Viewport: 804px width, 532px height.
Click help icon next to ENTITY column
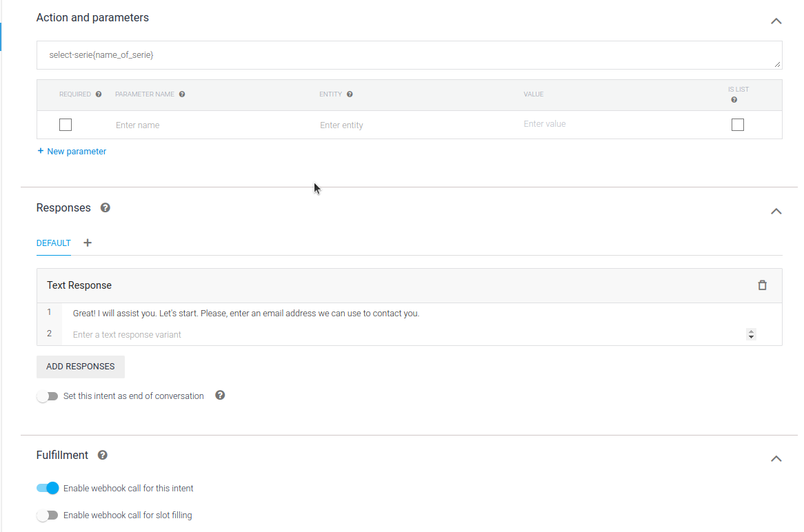(350, 94)
